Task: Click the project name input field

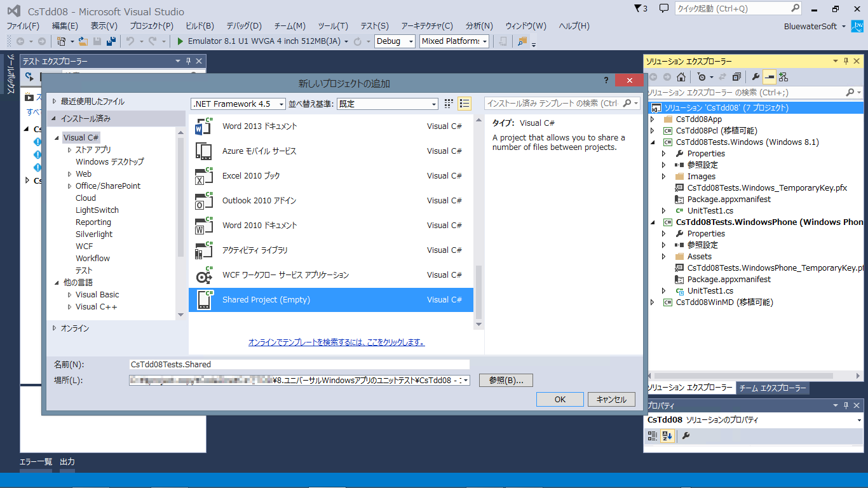Action: (x=299, y=365)
